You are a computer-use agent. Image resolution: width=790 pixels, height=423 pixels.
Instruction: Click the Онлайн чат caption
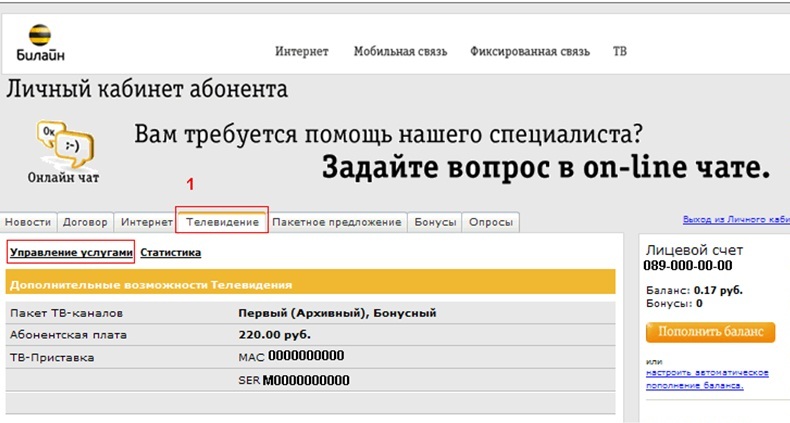63,177
